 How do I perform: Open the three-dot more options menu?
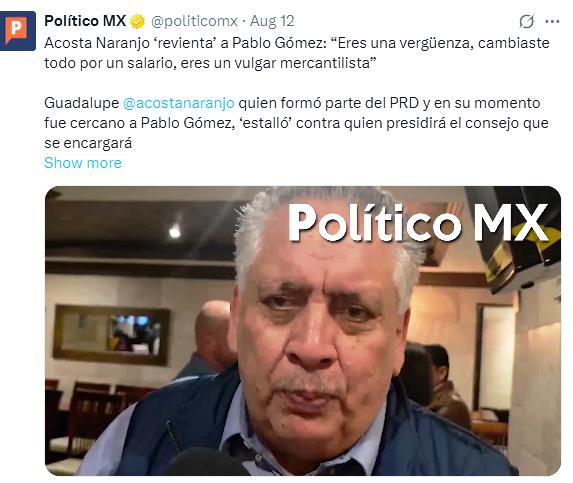(552, 22)
